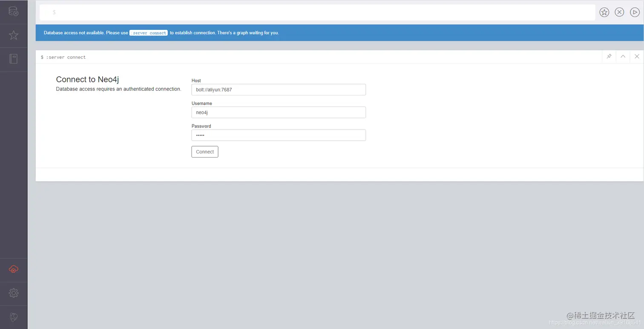Pin the server connect frame

[609, 57]
